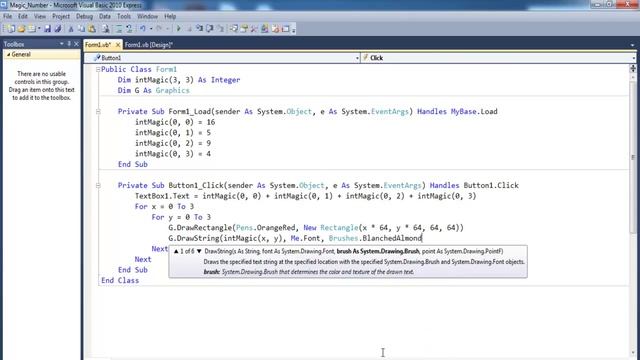Collapse the Button1_Click sub outline
This screenshot has height=360, width=640.
click(x=98, y=185)
